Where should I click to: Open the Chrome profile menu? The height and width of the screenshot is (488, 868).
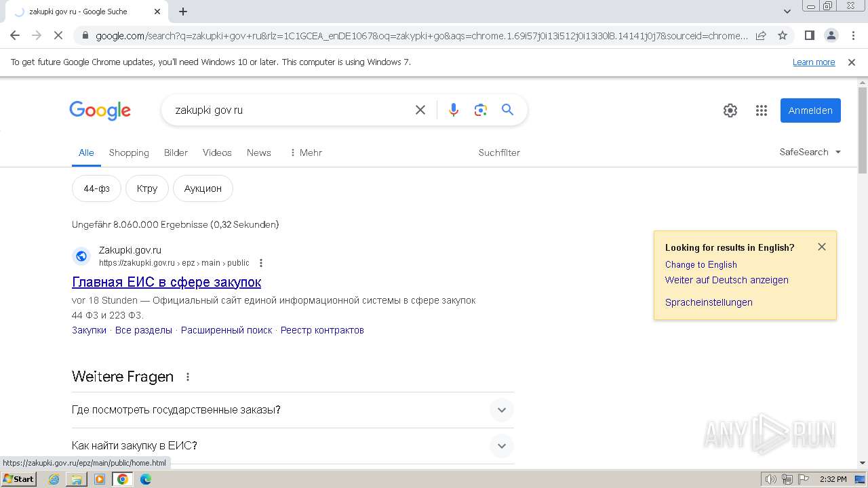831,35
